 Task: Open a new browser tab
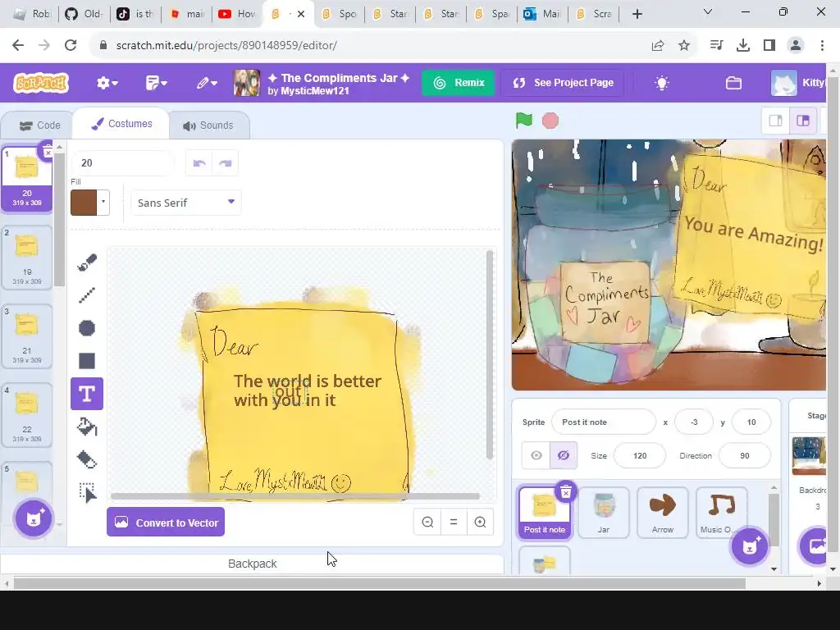637,14
